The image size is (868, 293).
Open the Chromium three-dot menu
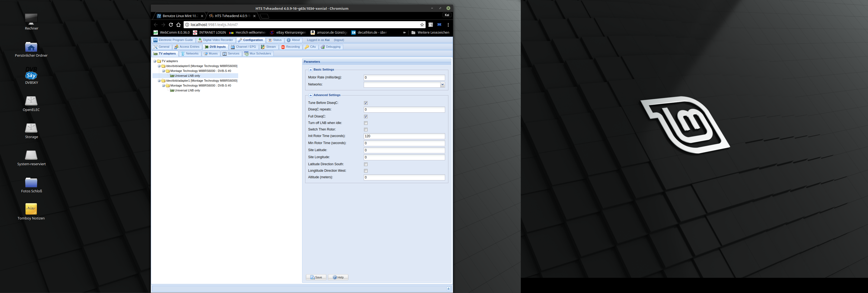[448, 25]
